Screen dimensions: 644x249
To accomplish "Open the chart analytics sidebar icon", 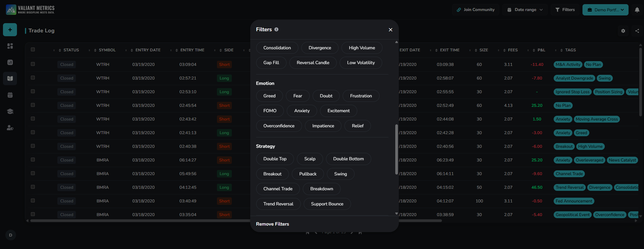I will 10,62.
